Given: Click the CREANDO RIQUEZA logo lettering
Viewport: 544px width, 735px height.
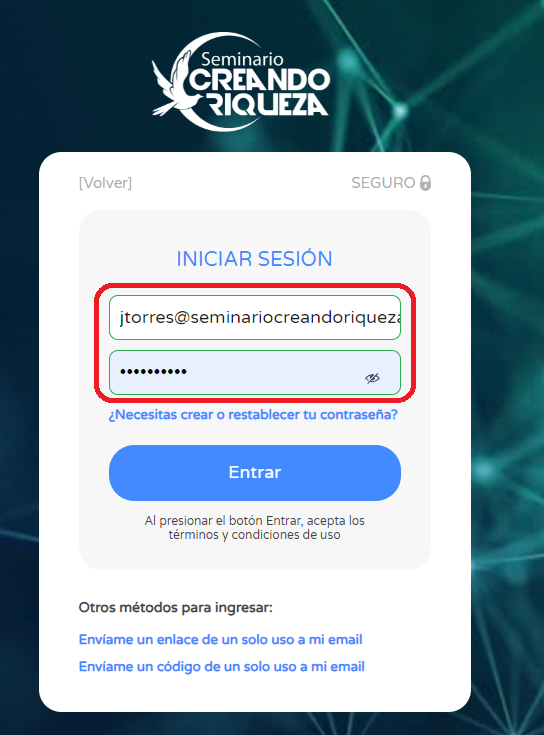Looking at the screenshot, I should coord(261,92).
